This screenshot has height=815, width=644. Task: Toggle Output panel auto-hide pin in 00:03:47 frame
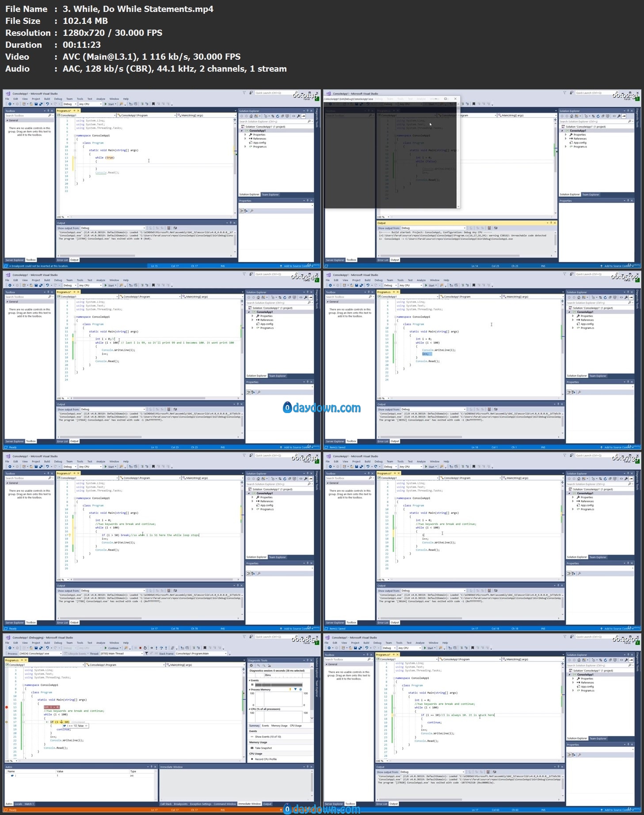pos(238,404)
